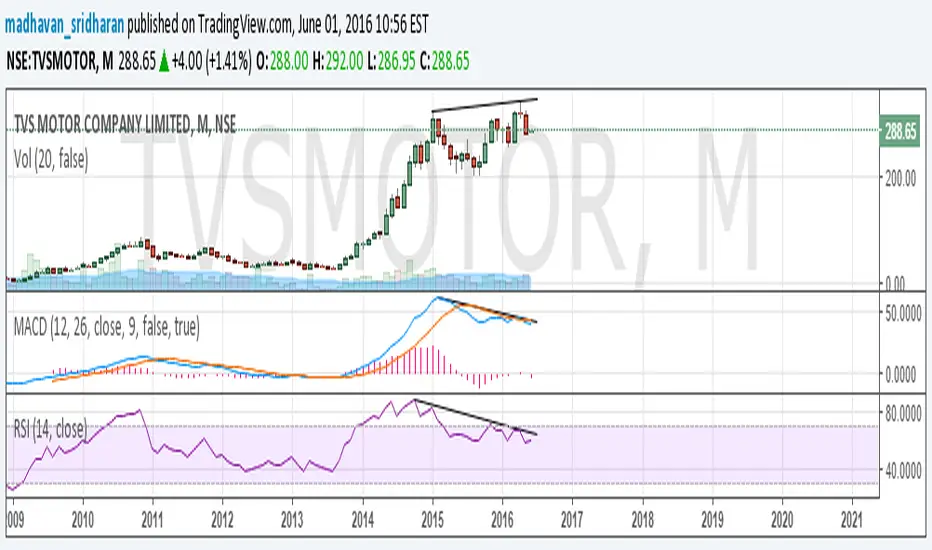Click the TradingView.com publication date text

point(363,24)
